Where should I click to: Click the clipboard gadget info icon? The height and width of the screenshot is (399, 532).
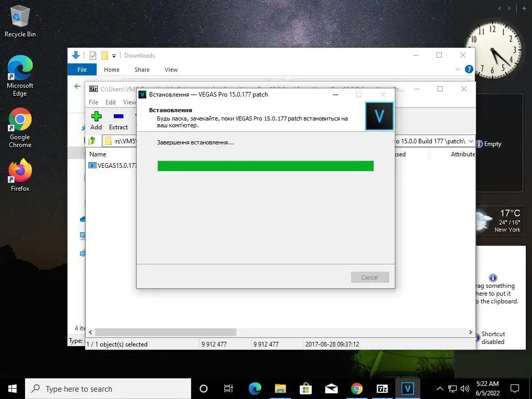coord(493,277)
